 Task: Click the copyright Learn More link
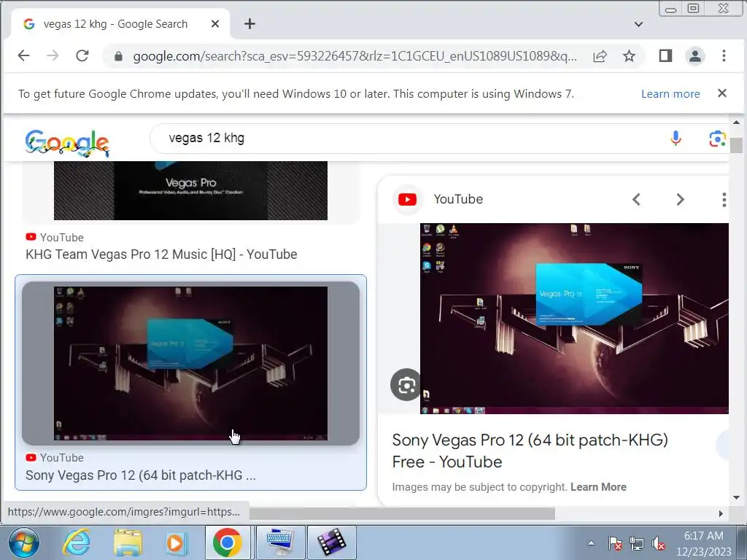pos(598,487)
